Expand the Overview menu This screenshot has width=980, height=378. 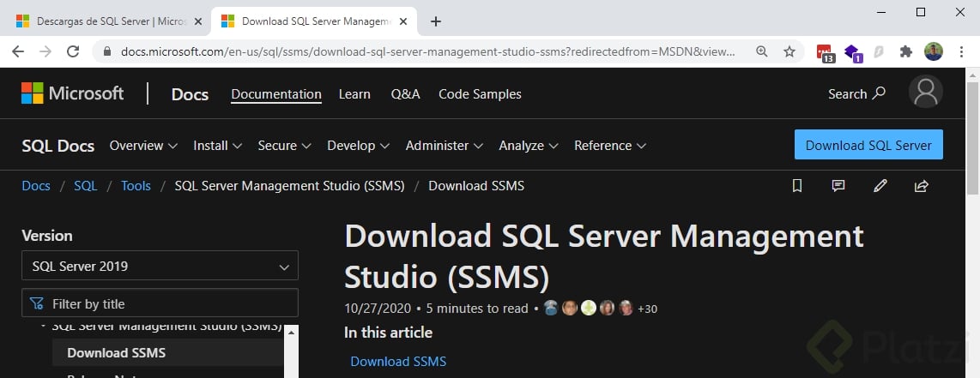(143, 146)
